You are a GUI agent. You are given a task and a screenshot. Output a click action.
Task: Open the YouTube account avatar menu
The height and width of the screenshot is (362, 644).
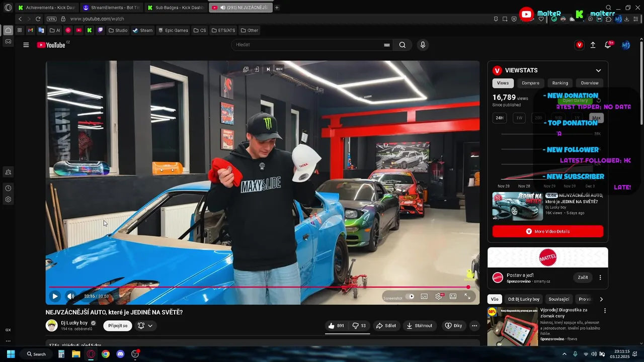(x=626, y=45)
